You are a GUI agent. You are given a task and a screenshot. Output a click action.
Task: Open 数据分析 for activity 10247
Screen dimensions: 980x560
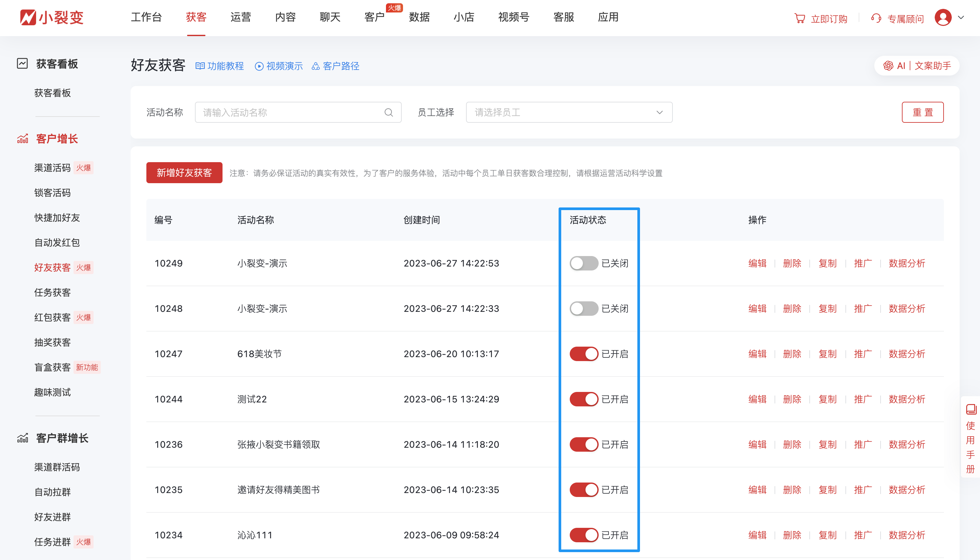click(907, 354)
